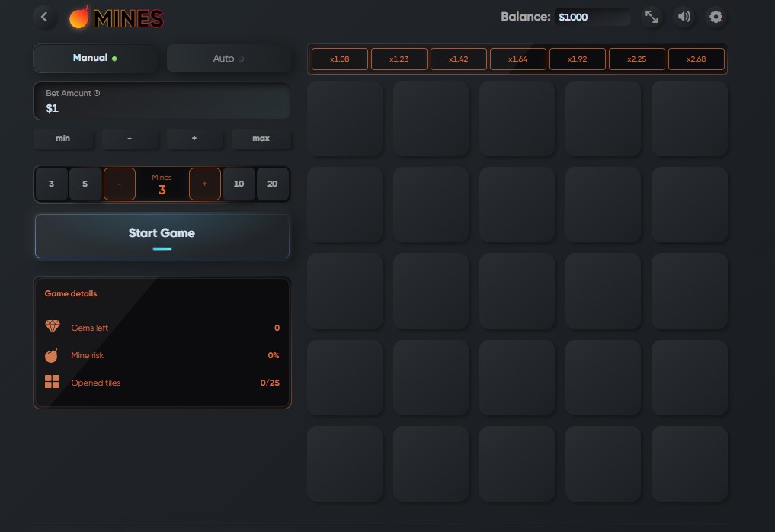Click the diamond Gems left icon
The image size is (775, 532).
tap(52, 327)
